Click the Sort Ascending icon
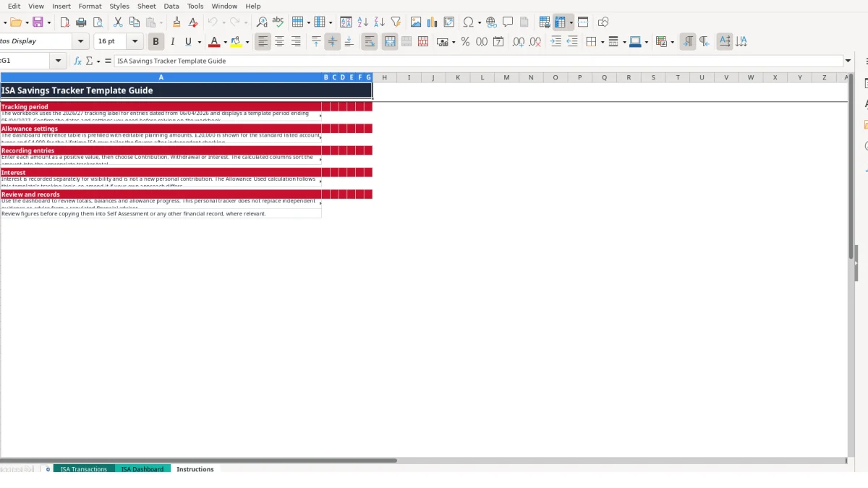Image resolution: width=868 pixels, height=488 pixels. click(363, 22)
